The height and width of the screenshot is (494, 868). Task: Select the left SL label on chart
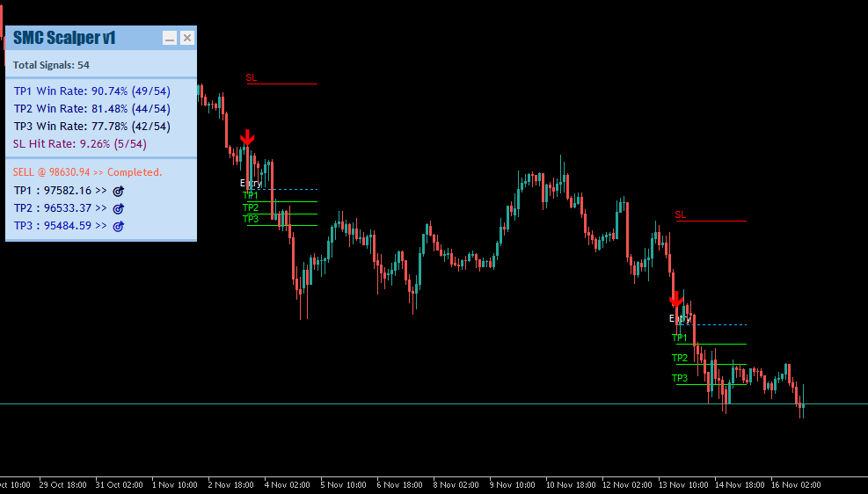[252, 78]
